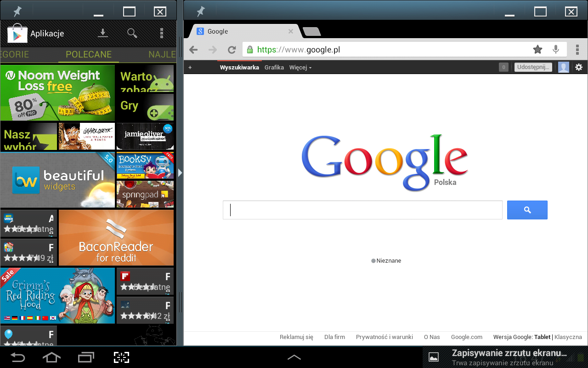This screenshot has height=368, width=588.
Task: Open search in Play Store
Action: coord(132,33)
